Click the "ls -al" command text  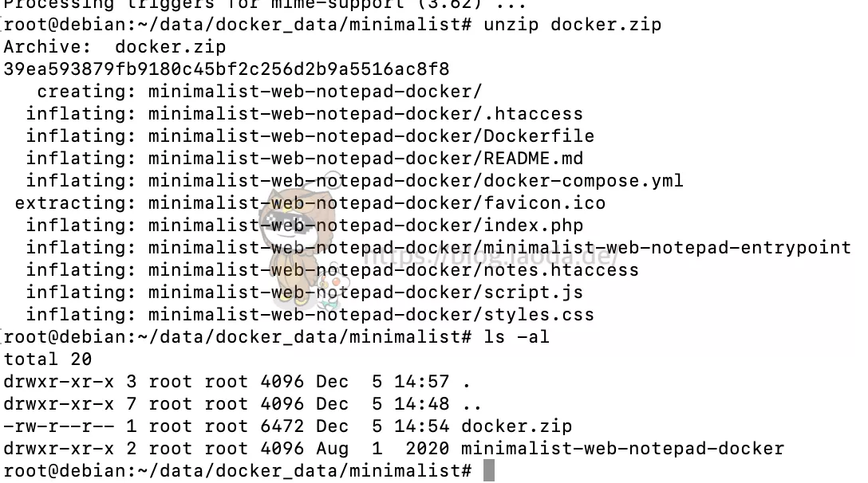point(516,336)
